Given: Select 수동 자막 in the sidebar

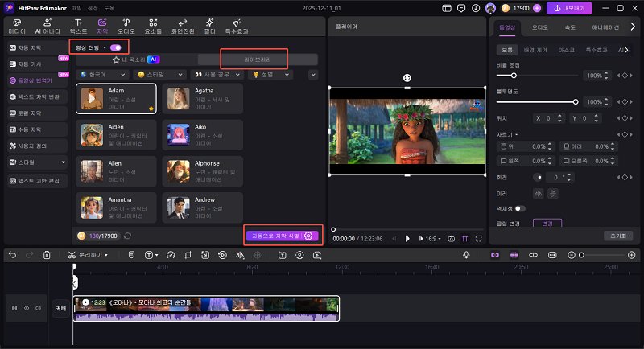Looking at the screenshot, I should coord(37,129).
